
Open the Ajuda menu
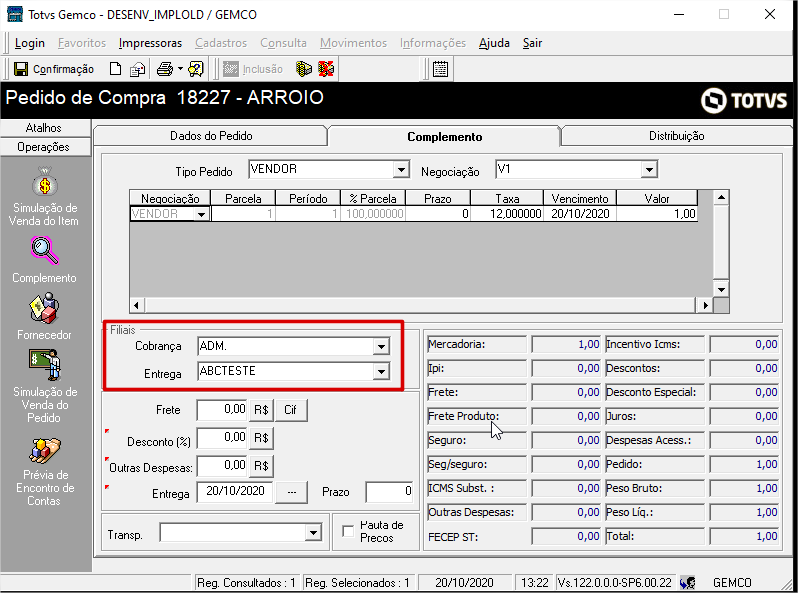[494, 43]
